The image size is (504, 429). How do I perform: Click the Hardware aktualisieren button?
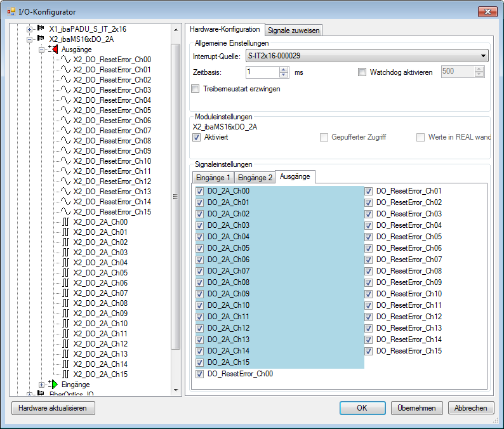(53, 408)
